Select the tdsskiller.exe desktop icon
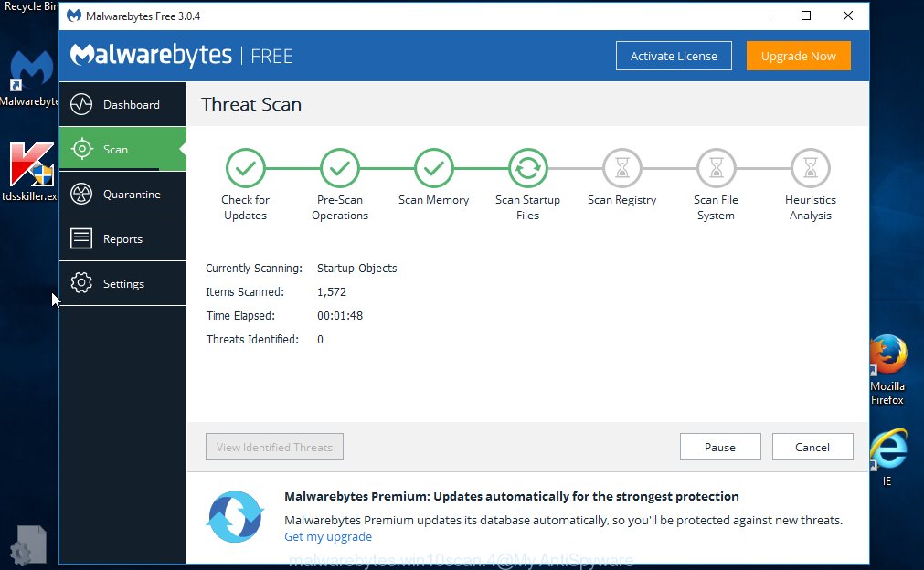Viewport: 924px width, 570px height. click(x=30, y=172)
